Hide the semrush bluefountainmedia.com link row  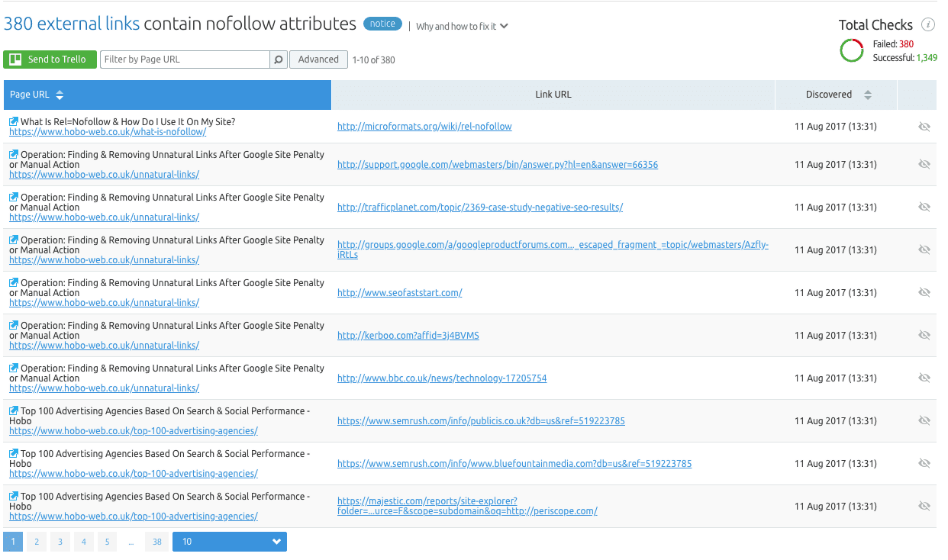click(924, 463)
